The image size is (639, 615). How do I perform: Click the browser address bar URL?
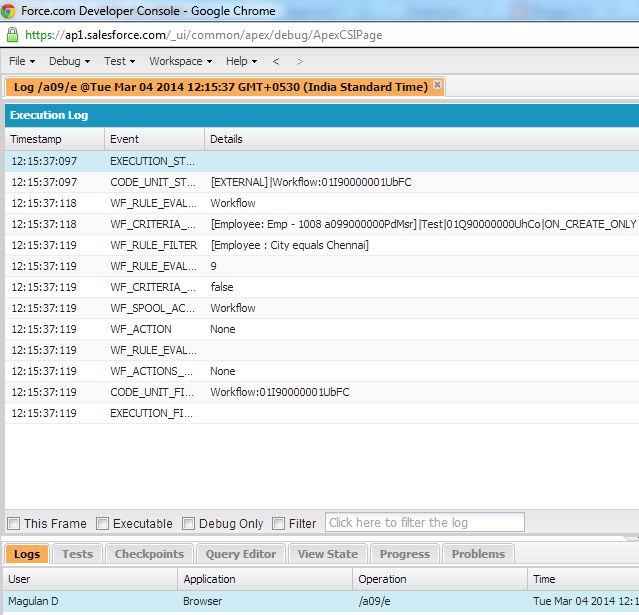tap(203, 35)
